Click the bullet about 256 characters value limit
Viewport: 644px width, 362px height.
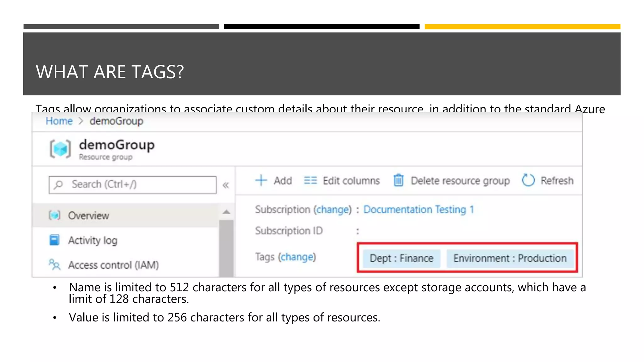pyautogui.click(x=225, y=317)
